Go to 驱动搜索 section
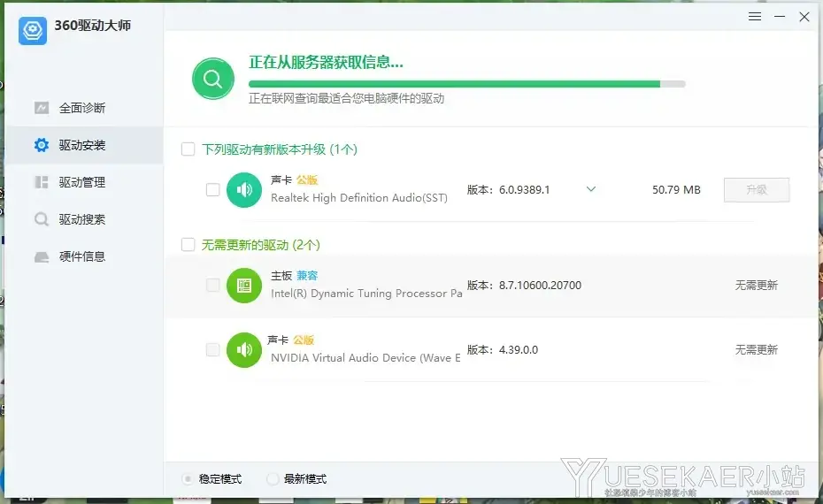The image size is (823, 504). coord(84,219)
